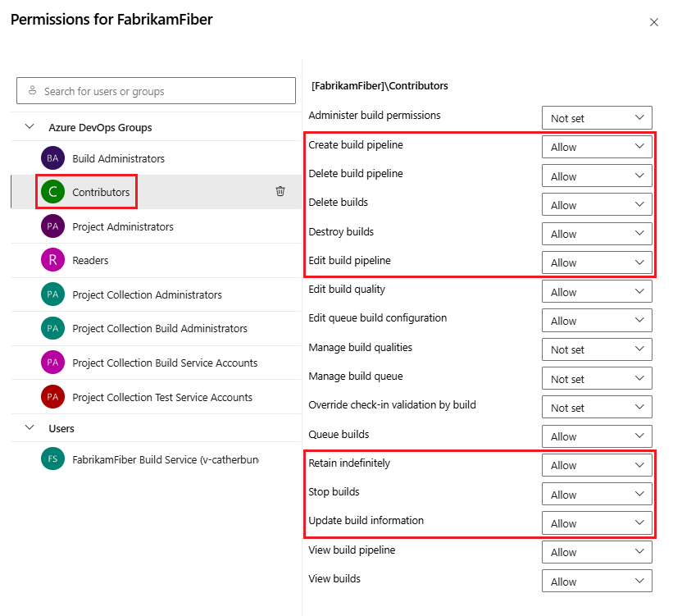Click the Queue builds label
This screenshot has height=616, width=673.
coord(339,434)
